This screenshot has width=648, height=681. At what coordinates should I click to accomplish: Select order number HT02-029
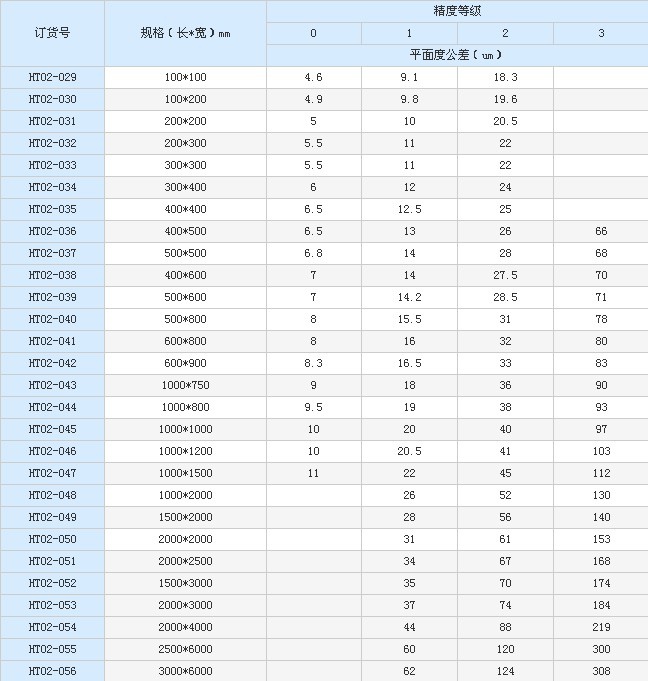[52, 77]
